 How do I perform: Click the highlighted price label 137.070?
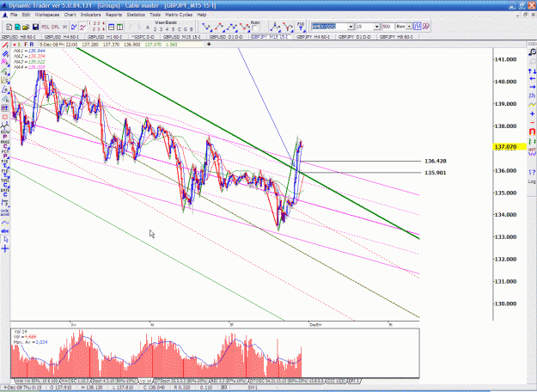(x=510, y=147)
